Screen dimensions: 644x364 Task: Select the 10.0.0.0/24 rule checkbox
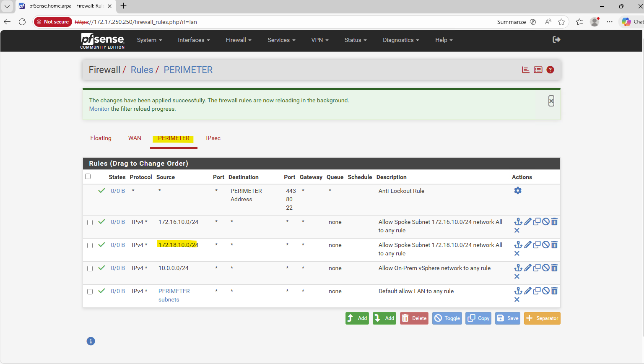tap(90, 268)
